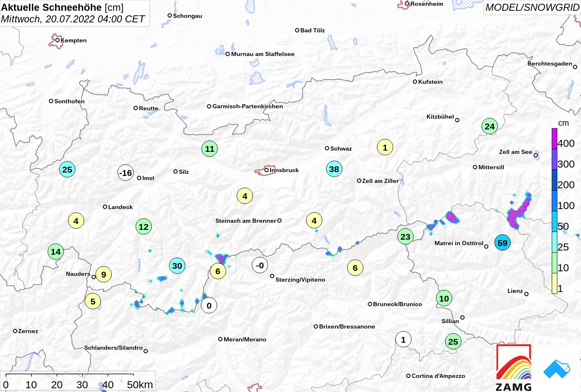
Task: Click the dark blue 200 cm legend swatch
Action: [554, 180]
